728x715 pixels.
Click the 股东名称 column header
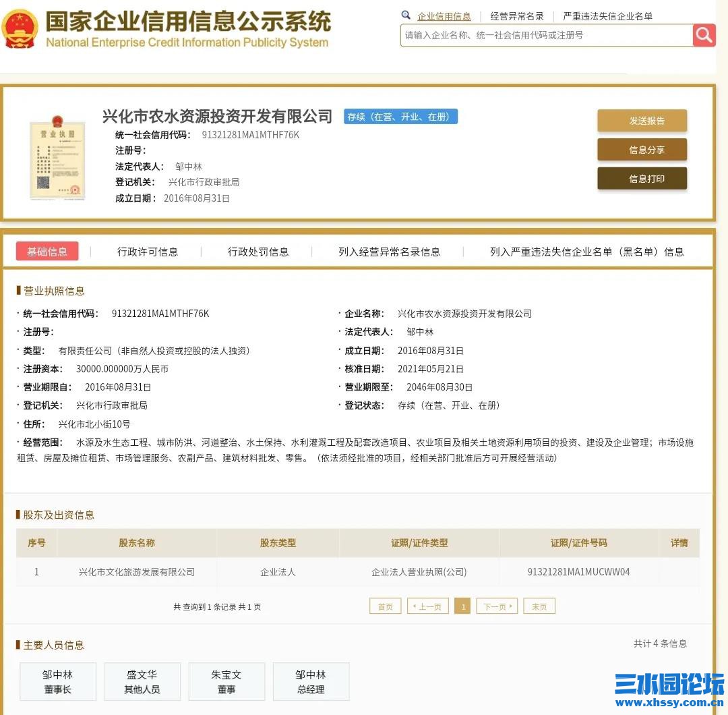point(136,542)
